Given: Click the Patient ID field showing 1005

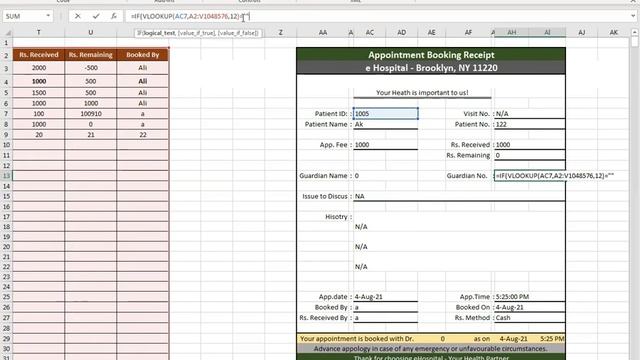Looking at the screenshot, I should [386, 113].
